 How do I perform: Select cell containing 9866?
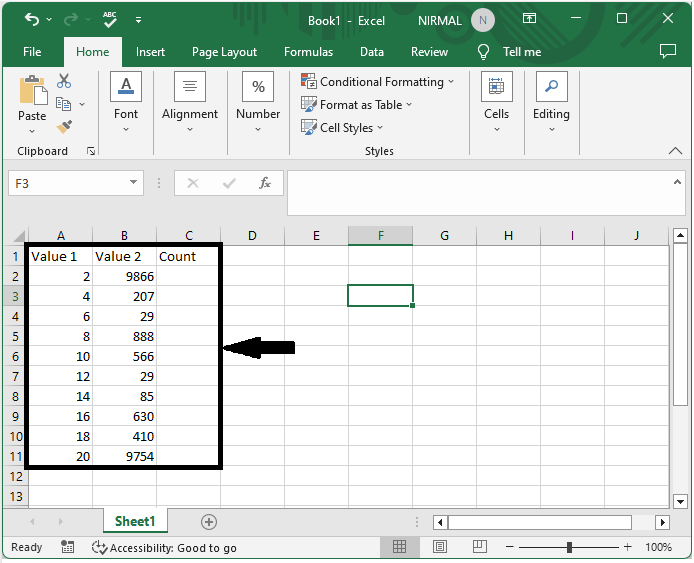pyautogui.click(x=124, y=276)
